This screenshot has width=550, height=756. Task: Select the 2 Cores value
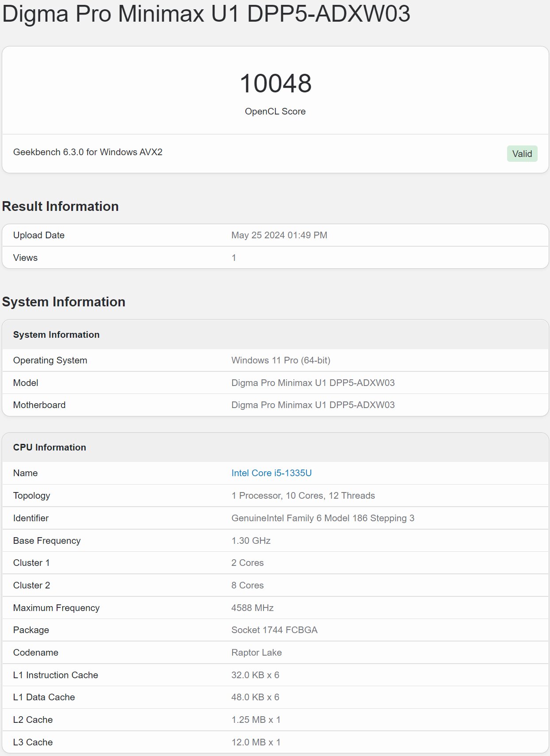(x=248, y=563)
